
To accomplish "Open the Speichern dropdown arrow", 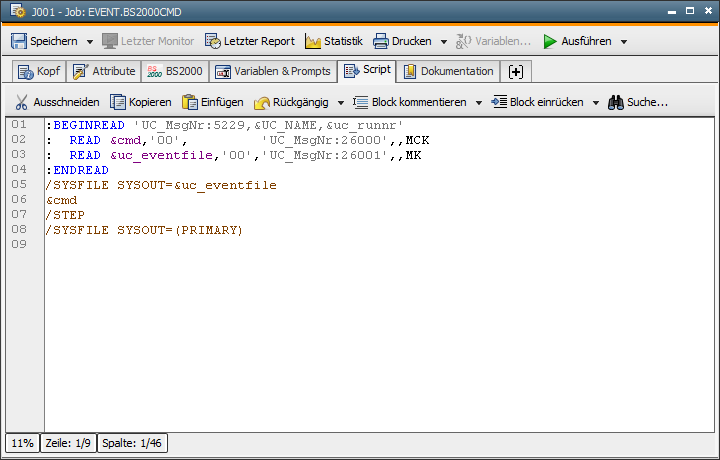I will tap(90, 42).
